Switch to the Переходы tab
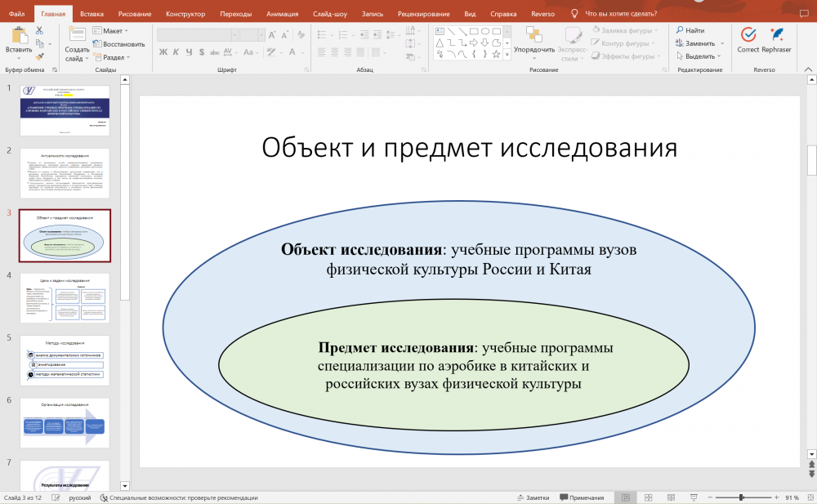Screen dimensions: 817x504 click(235, 14)
